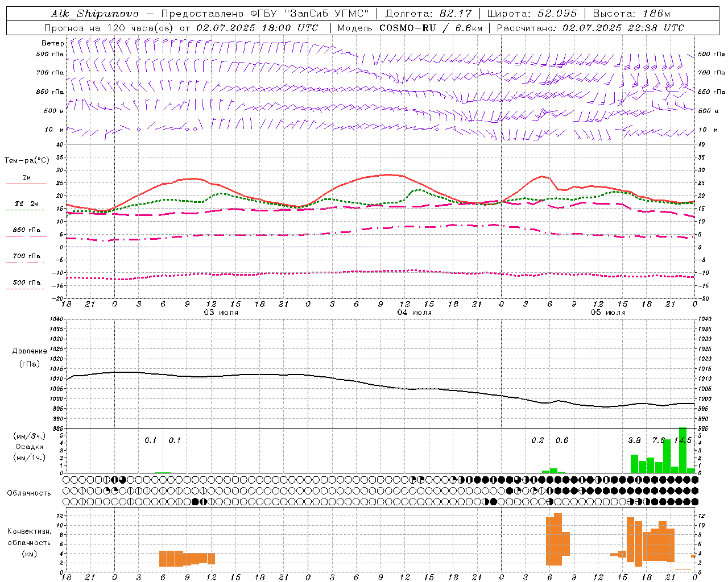
Task: Click the 04 июля date label
Action: 415,313
